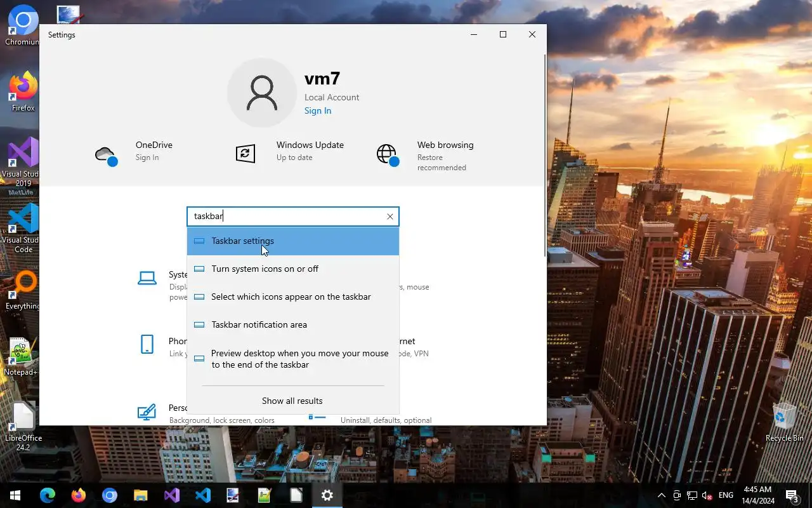812x508 pixels.
Task: Clear the search box with the X button
Action: [x=390, y=217]
